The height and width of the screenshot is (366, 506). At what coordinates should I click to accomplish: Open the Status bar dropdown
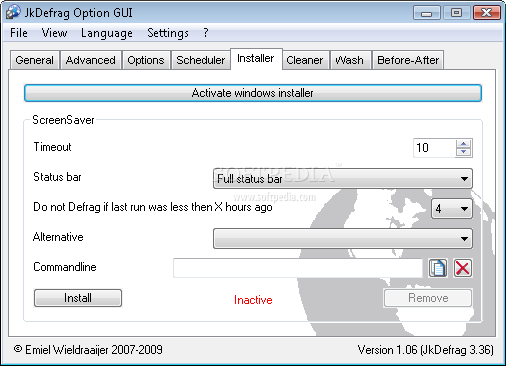(x=343, y=179)
